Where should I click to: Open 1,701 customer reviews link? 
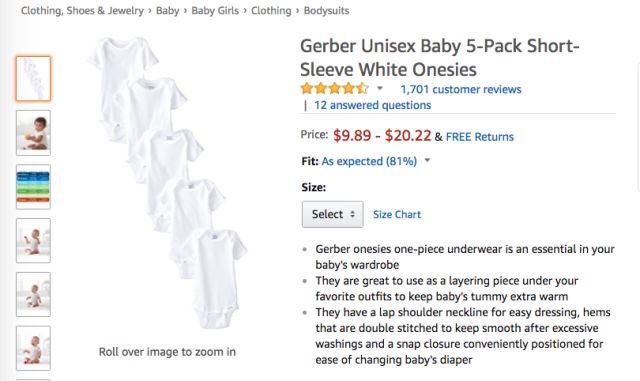point(461,89)
